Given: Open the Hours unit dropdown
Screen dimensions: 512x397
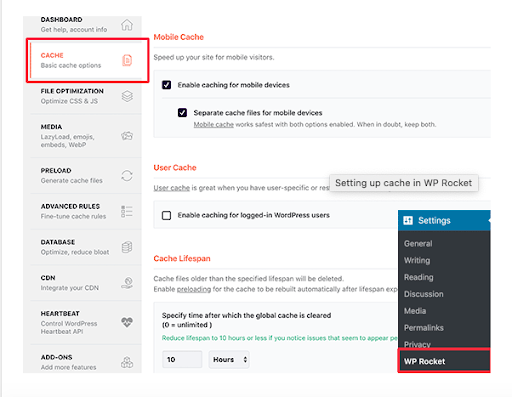Looking at the screenshot, I should tap(229, 359).
